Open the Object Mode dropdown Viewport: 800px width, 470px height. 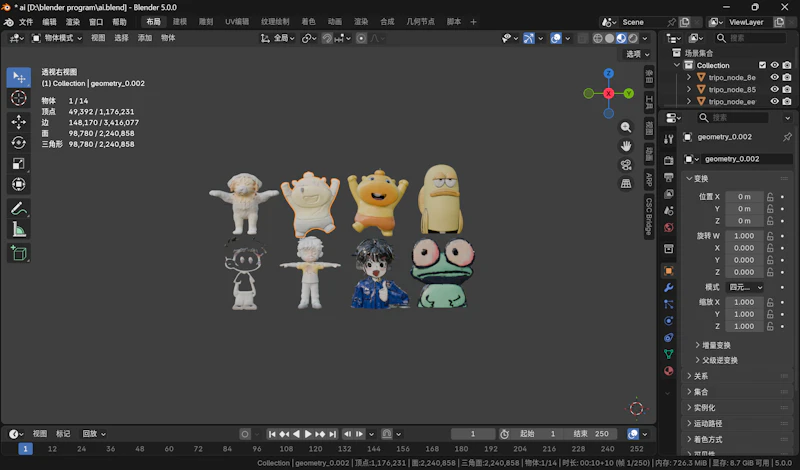point(57,38)
